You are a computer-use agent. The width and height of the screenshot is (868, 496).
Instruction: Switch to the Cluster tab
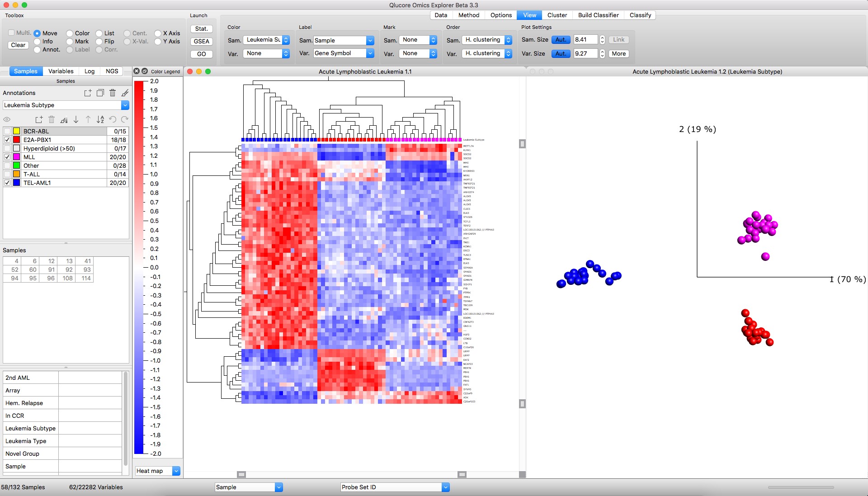click(x=557, y=15)
